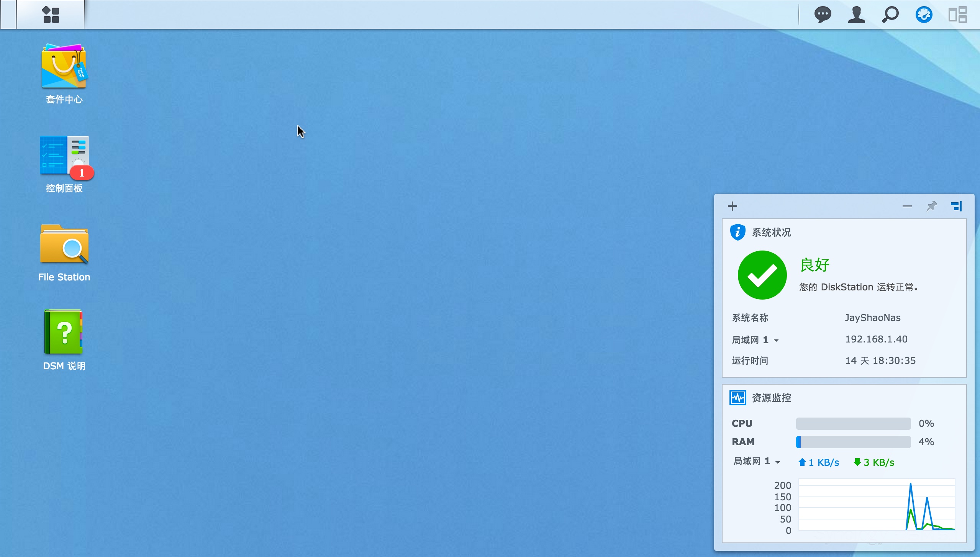Add a widget with plus button

tap(732, 206)
